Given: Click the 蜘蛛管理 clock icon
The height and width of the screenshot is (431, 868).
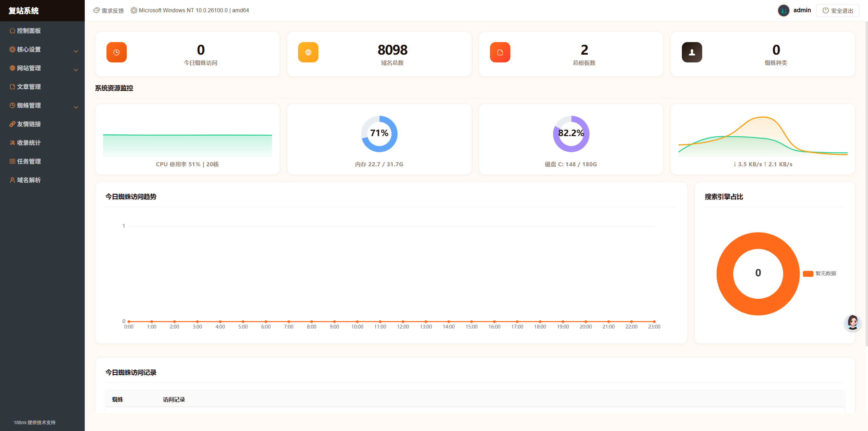Looking at the screenshot, I should 12,105.
